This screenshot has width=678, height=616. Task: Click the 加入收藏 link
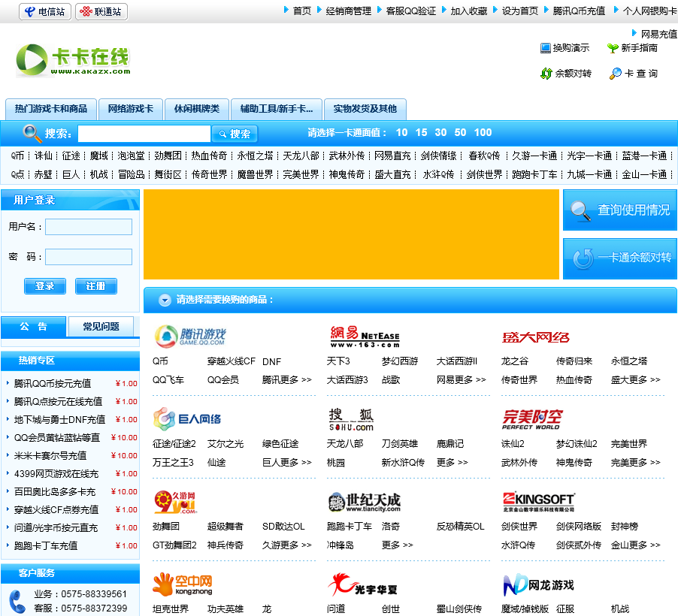click(469, 11)
